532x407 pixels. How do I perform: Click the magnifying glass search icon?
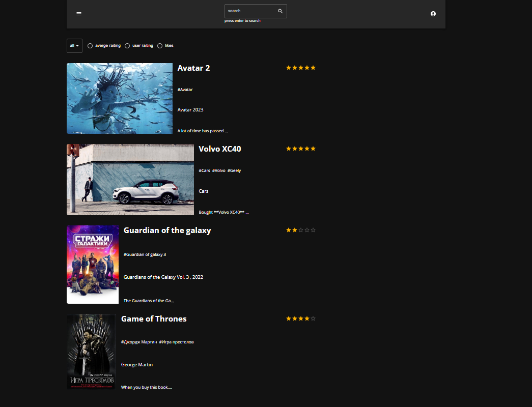pyautogui.click(x=280, y=11)
